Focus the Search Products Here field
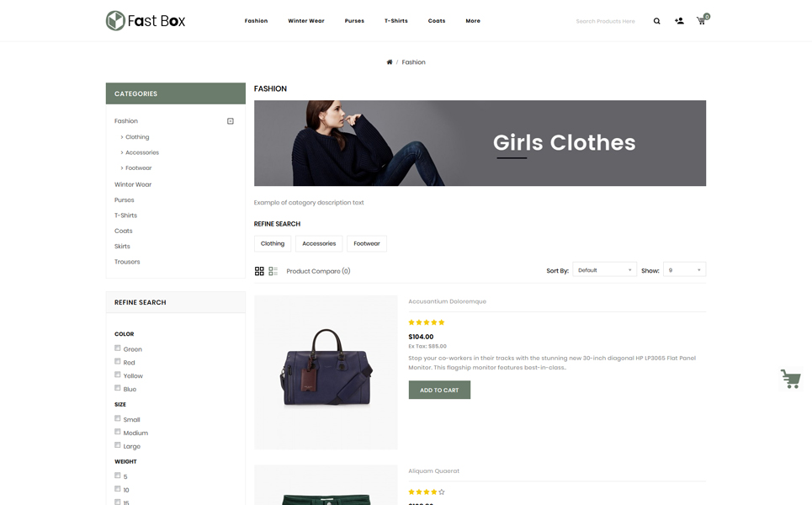Screen dimensions: 812x505 click(x=608, y=21)
